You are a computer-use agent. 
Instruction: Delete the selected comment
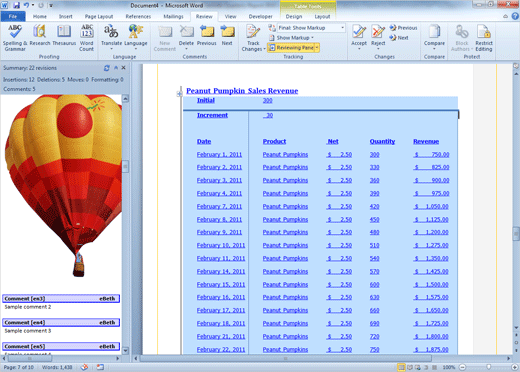[186, 35]
